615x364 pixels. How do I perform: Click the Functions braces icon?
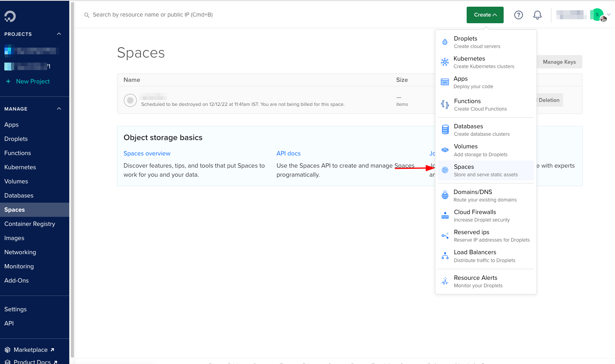tap(445, 105)
